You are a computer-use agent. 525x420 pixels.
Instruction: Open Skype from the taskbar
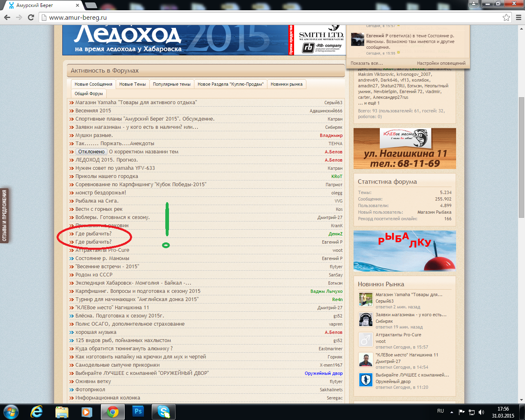(x=164, y=411)
